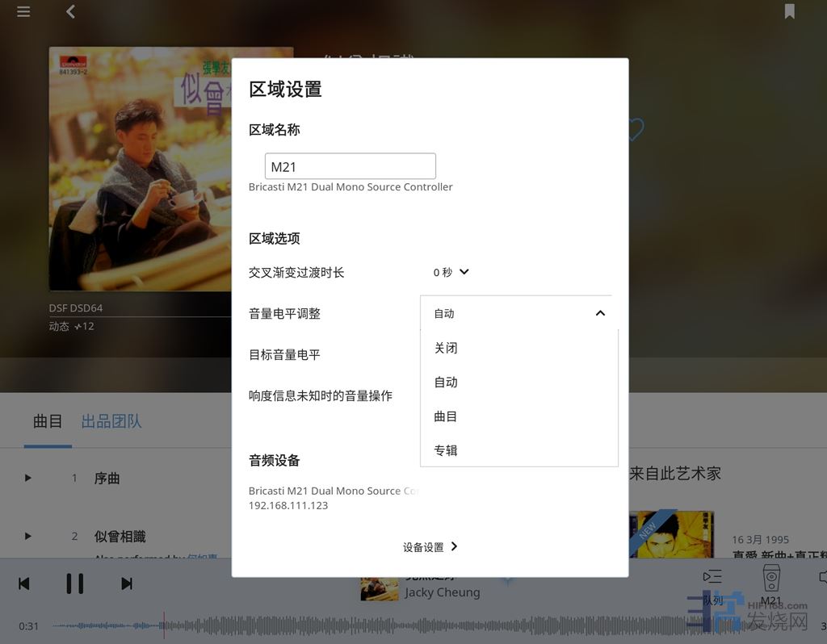Choose 曲目 in volume leveling list
The height and width of the screenshot is (644, 827).
446,416
